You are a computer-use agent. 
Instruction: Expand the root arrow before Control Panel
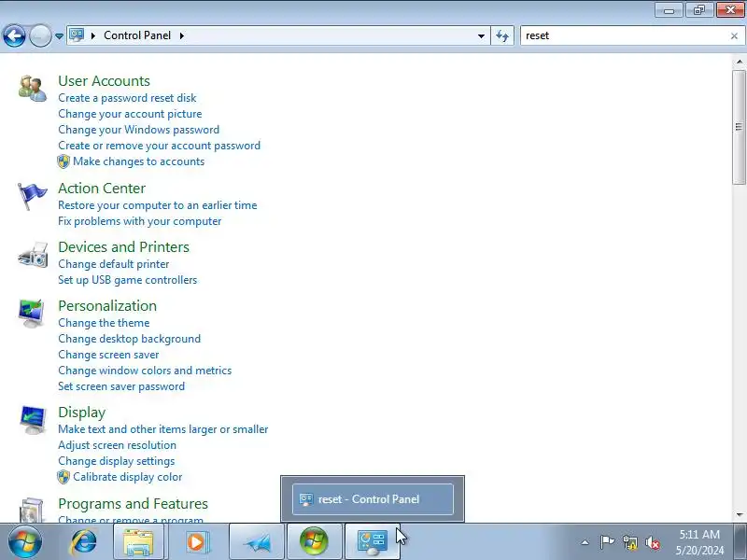[x=93, y=35]
